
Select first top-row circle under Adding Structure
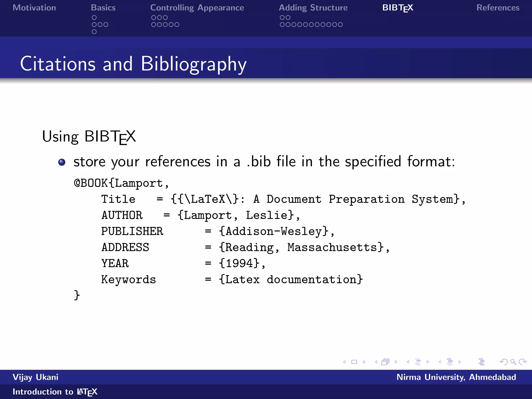point(282,17)
